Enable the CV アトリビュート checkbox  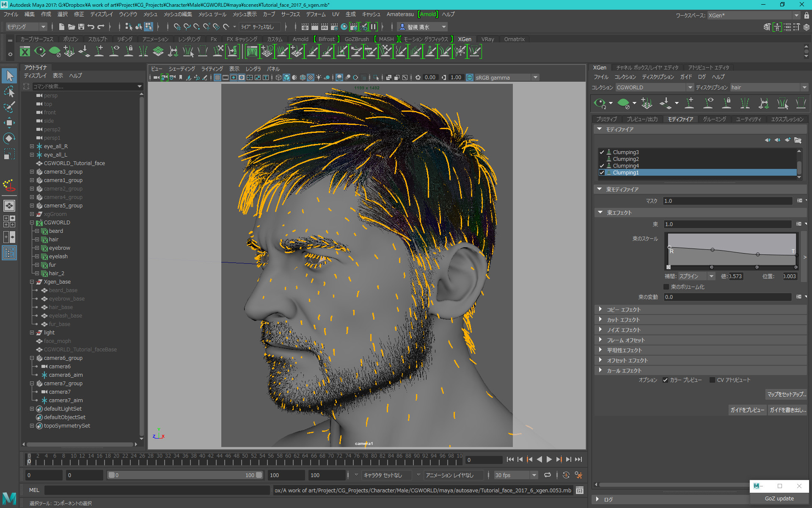[712, 380]
